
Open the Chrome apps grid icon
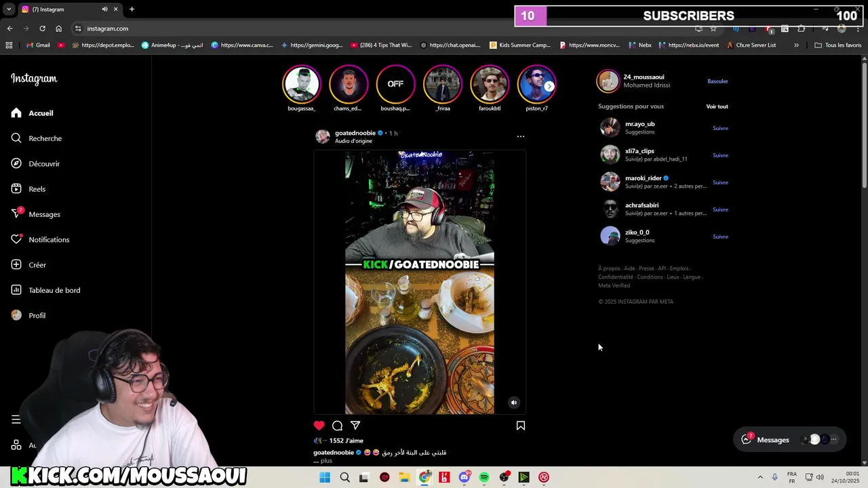coord(9,45)
